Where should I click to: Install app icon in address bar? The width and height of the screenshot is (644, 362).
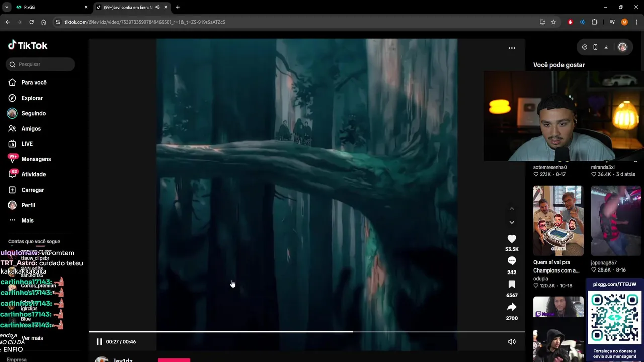click(542, 22)
